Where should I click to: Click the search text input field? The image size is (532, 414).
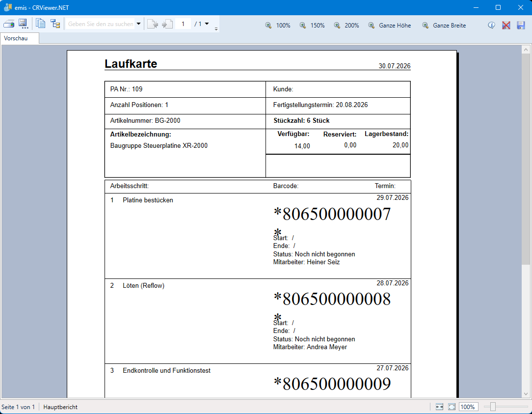(101, 24)
